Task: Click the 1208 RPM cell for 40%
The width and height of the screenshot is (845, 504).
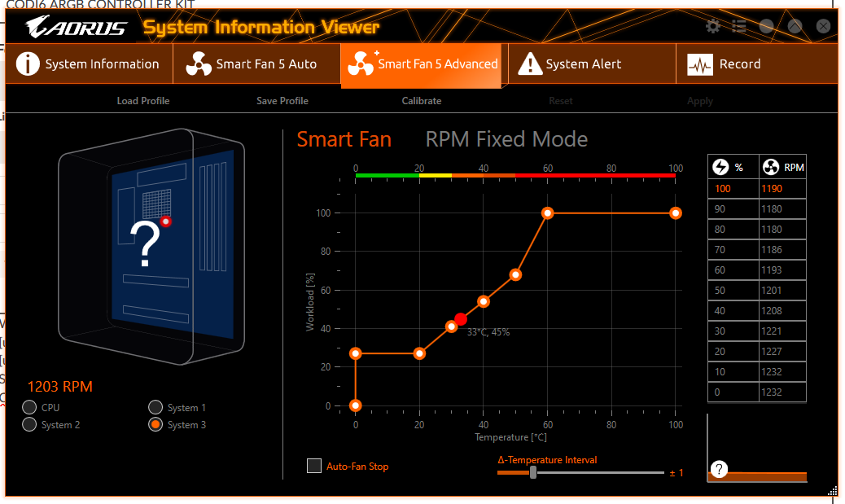Action: [x=782, y=311]
